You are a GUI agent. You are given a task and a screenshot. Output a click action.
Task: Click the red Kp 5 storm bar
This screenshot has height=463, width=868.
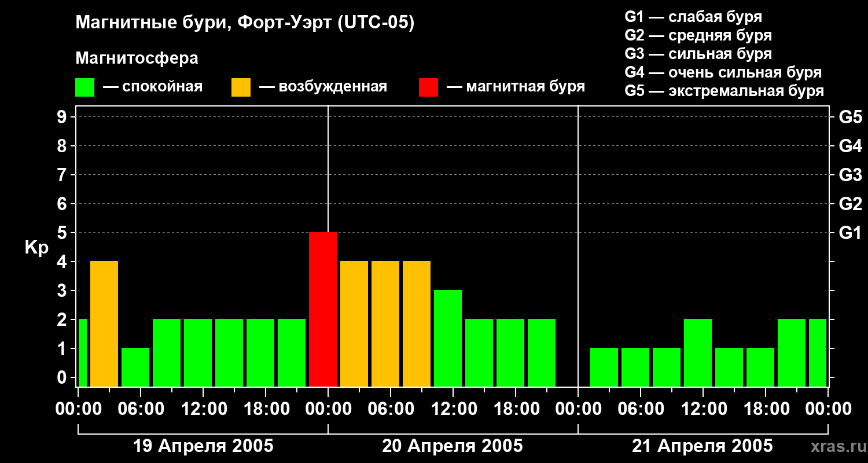point(323,309)
